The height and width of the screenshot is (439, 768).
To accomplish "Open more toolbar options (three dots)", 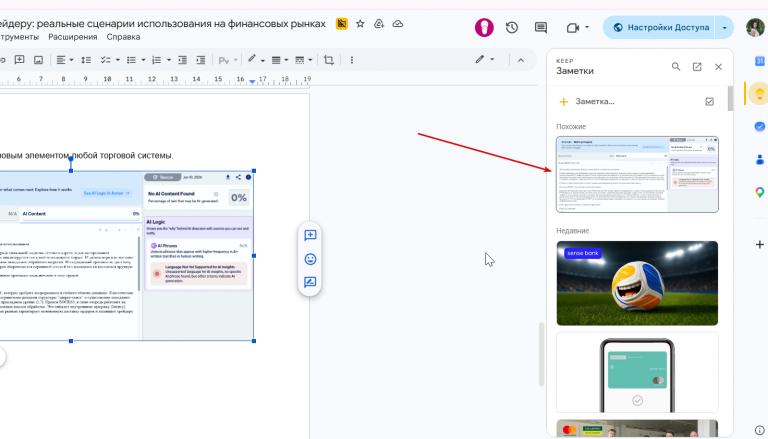I will (x=352, y=60).
